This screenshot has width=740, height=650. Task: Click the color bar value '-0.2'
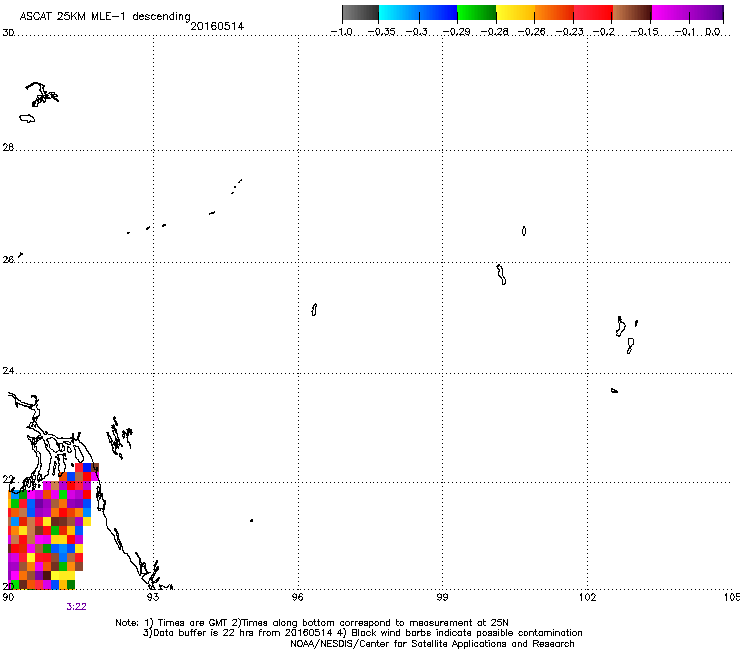coord(604,32)
